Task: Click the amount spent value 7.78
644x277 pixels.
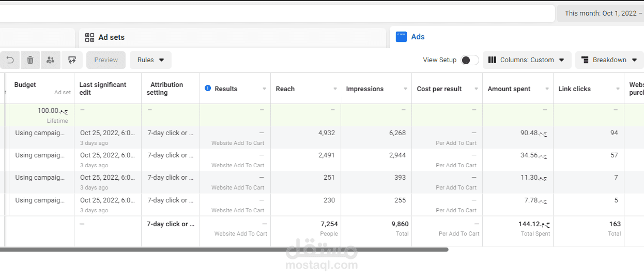Action: click(536, 200)
